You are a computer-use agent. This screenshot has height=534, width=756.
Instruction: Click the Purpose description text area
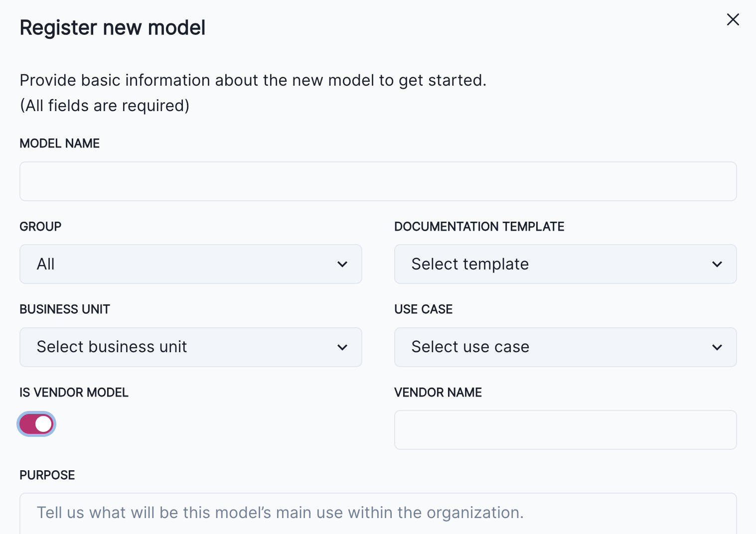click(x=378, y=513)
